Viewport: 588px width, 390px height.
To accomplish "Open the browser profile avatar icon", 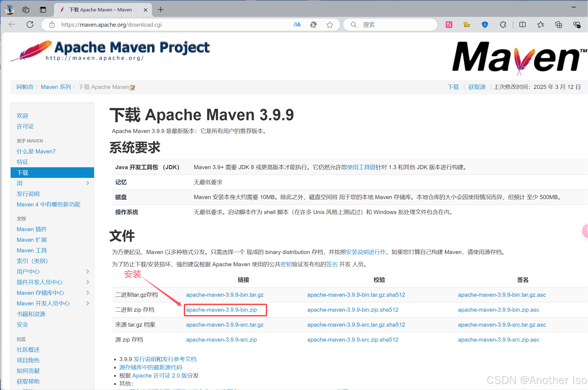I will (10, 10).
